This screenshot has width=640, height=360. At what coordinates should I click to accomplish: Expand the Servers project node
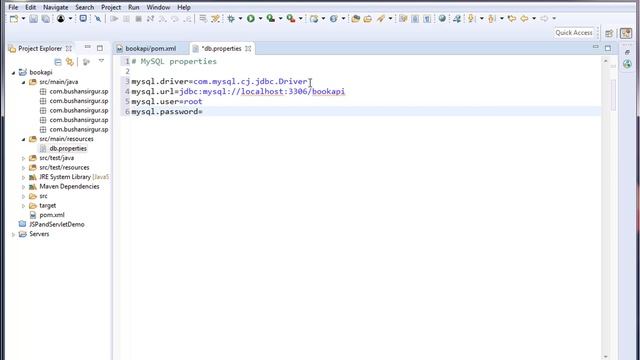click(x=13, y=234)
